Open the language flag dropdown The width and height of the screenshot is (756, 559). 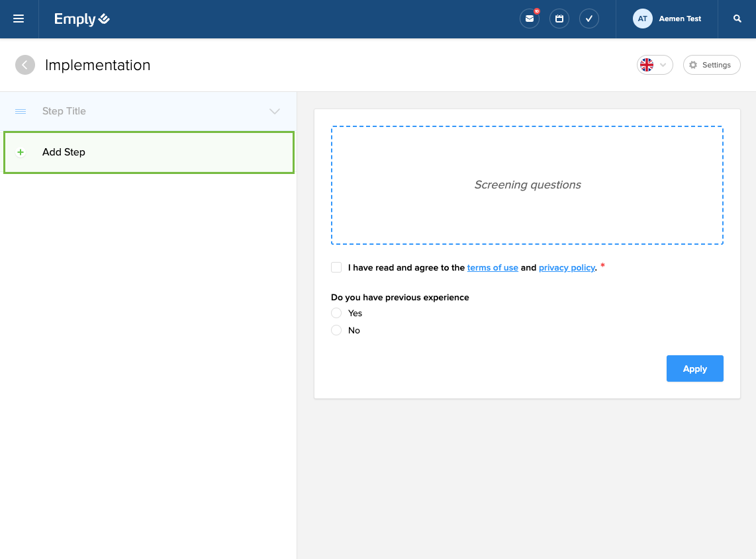point(654,65)
